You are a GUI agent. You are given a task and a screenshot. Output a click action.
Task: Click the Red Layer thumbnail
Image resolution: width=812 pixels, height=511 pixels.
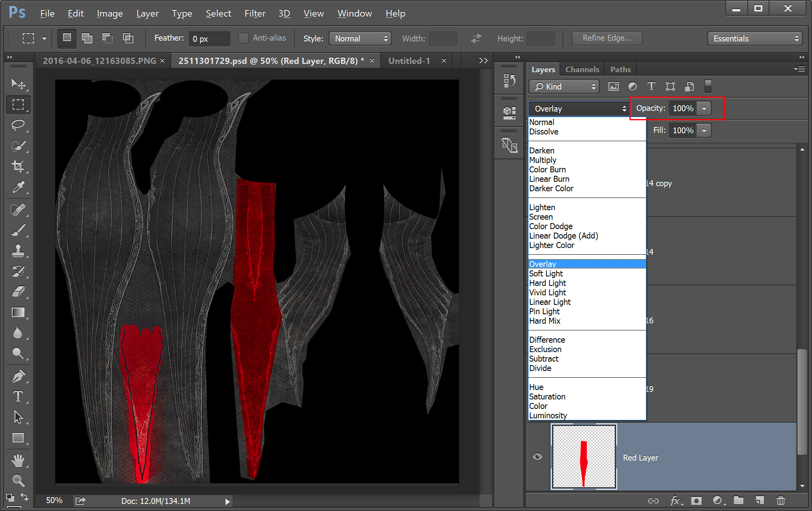pos(584,457)
